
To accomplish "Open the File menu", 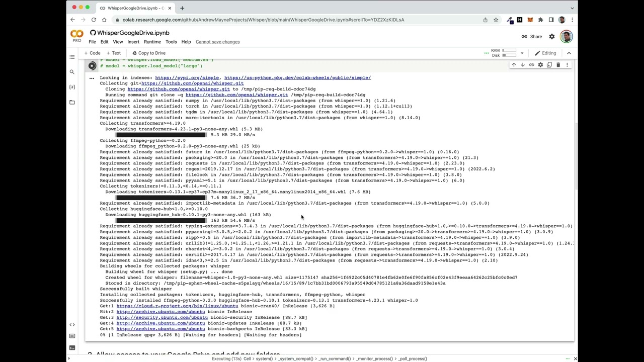I will coord(93,42).
